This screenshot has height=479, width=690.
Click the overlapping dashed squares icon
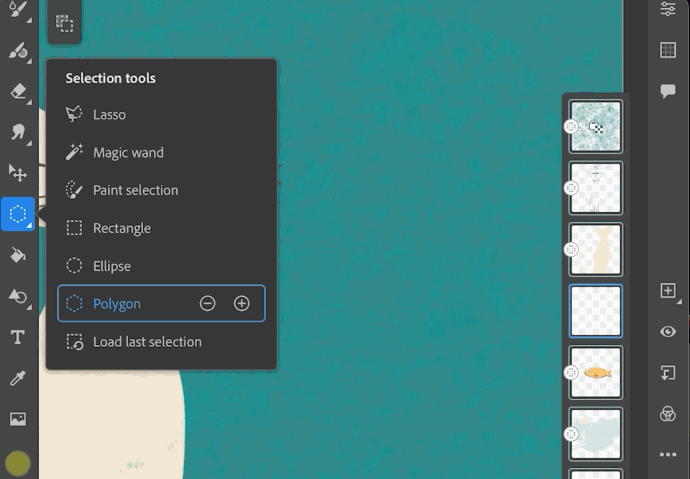(x=64, y=23)
